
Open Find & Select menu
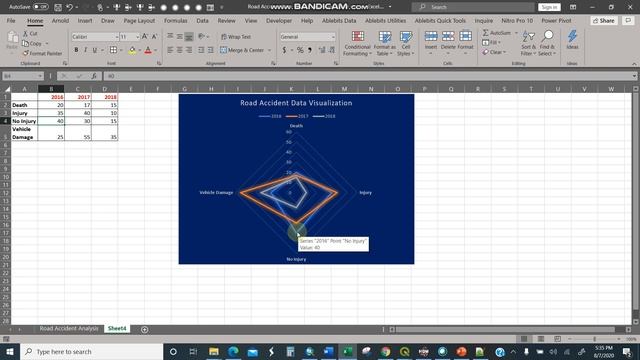(x=547, y=43)
